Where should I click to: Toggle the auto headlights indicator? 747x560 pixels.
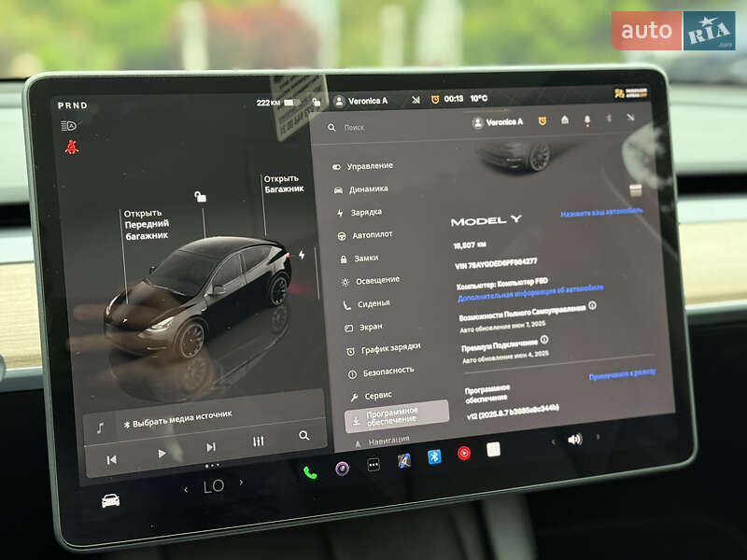69,125
